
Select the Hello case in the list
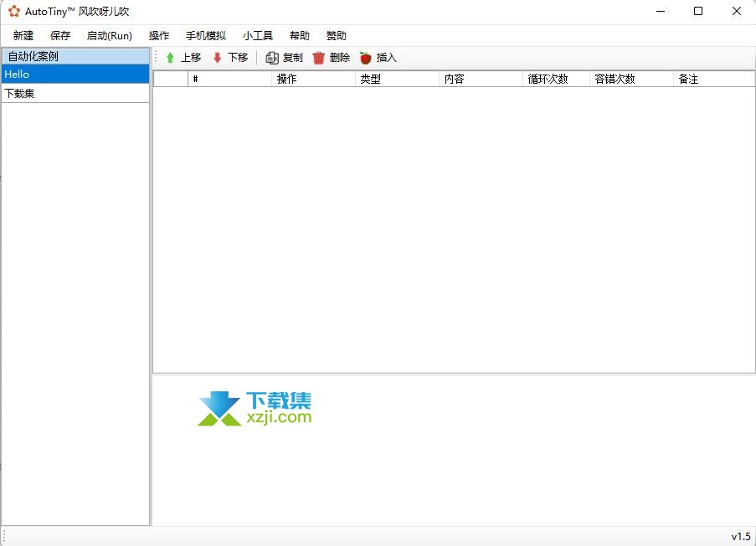coord(75,75)
